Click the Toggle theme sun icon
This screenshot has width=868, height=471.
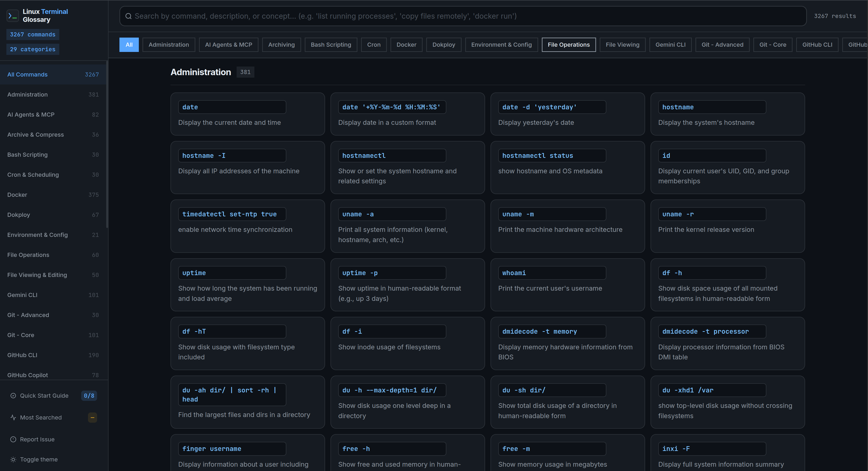13,460
